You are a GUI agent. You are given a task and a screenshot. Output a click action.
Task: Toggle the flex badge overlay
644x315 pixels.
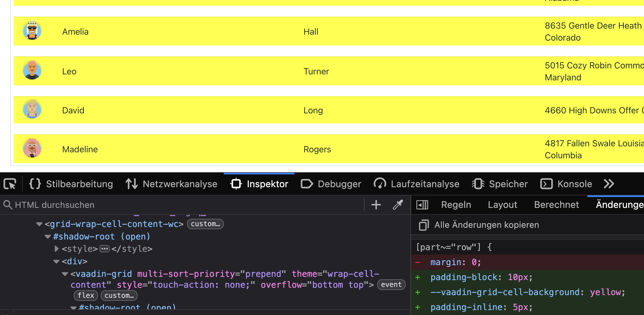(86, 295)
